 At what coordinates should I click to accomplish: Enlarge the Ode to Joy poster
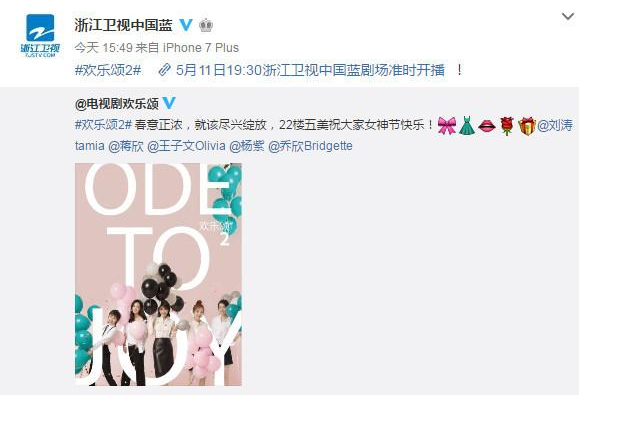click(x=158, y=275)
